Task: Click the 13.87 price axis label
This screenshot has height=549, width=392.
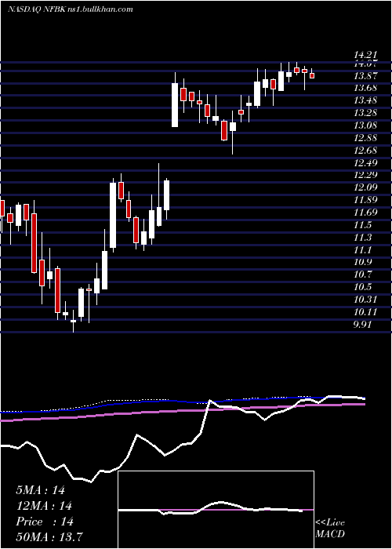Action: pos(365,76)
